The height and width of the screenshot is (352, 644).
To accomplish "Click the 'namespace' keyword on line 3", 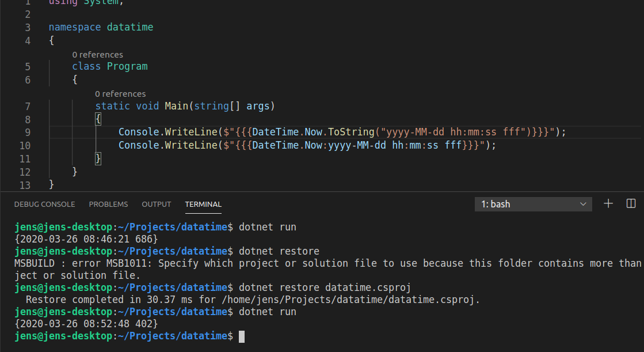I will [75, 27].
